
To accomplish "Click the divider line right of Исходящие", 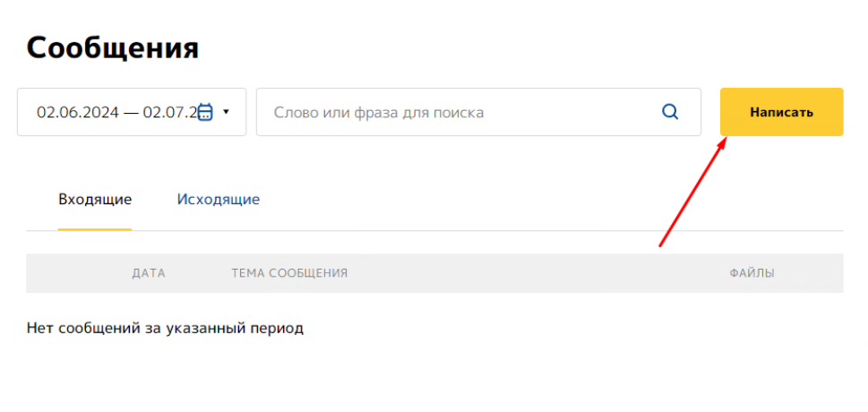I will click(537, 231).
